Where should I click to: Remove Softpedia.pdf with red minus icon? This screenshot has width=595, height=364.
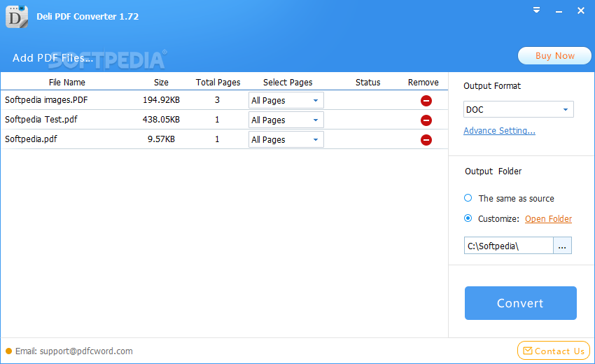pyautogui.click(x=426, y=140)
